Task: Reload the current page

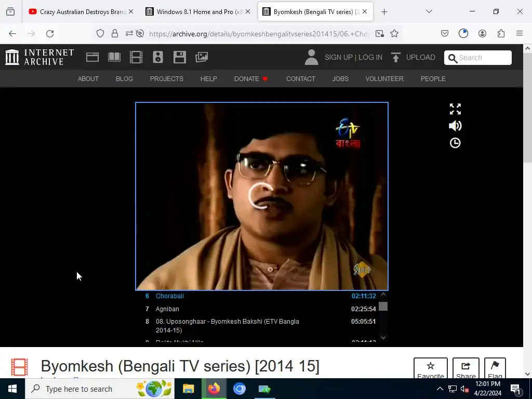Action: click(50, 34)
